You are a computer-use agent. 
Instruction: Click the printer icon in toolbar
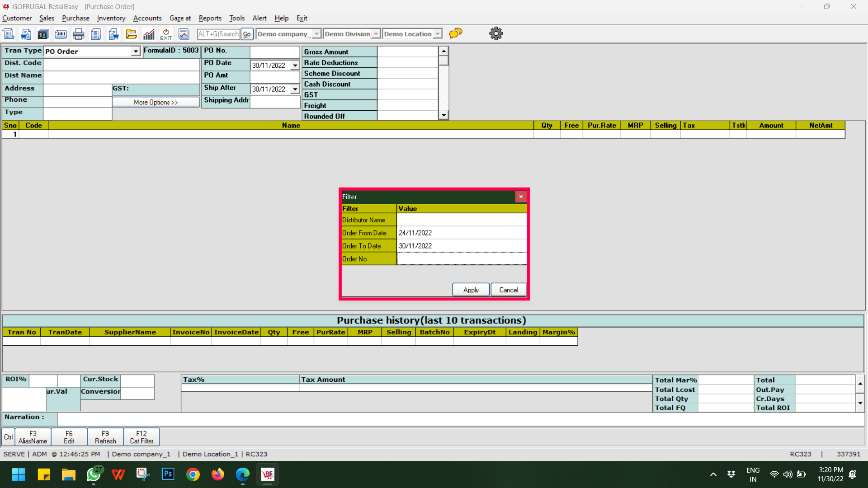(78, 34)
